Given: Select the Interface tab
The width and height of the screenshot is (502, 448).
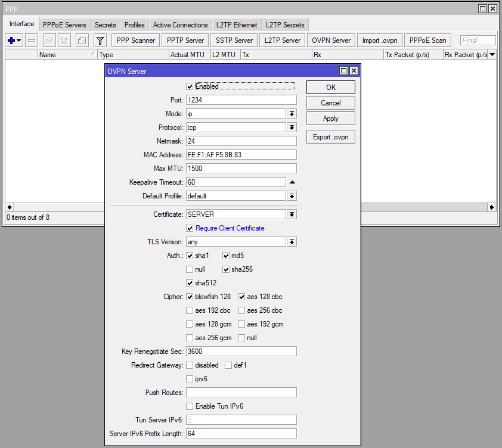Looking at the screenshot, I should 22,24.
